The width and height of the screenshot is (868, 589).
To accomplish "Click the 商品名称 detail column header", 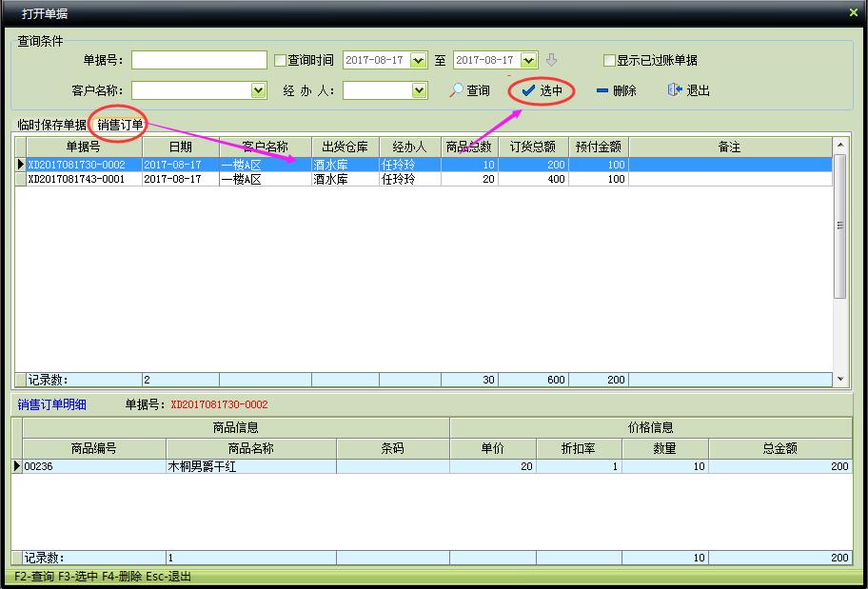I will pos(250,448).
